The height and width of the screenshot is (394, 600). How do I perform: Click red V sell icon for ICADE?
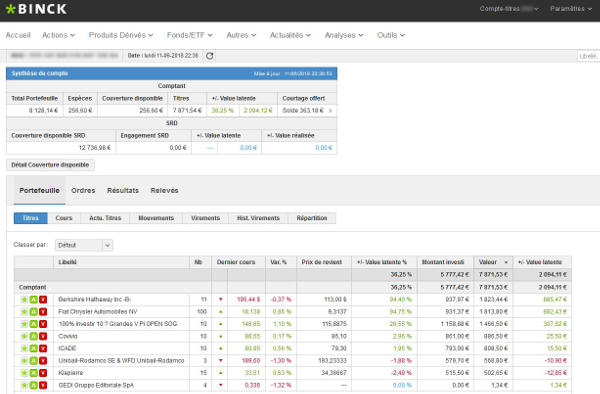click(43, 348)
